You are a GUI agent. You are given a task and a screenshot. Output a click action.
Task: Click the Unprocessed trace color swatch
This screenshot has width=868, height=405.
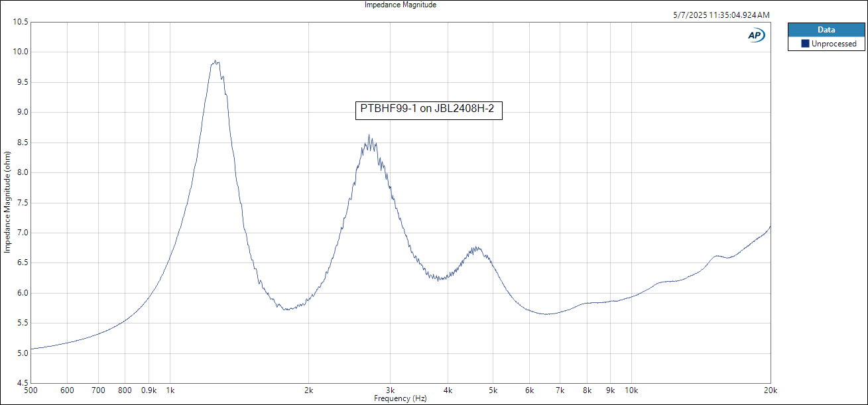[805, 44]
